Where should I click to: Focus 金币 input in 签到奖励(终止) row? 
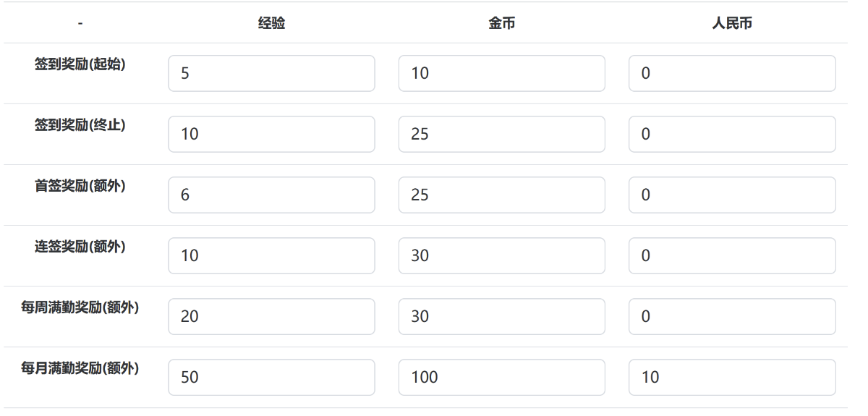(501, 134)
